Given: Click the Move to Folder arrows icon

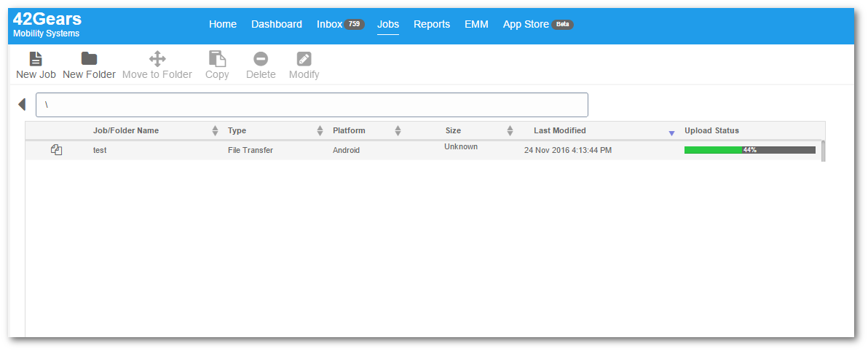Looking at the screenshot, I should pyautogui.click(x=157, y=59).
